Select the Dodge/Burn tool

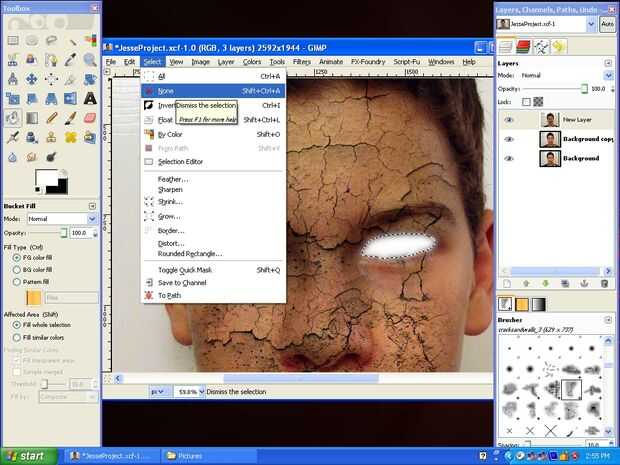click(x=51, y=157)
